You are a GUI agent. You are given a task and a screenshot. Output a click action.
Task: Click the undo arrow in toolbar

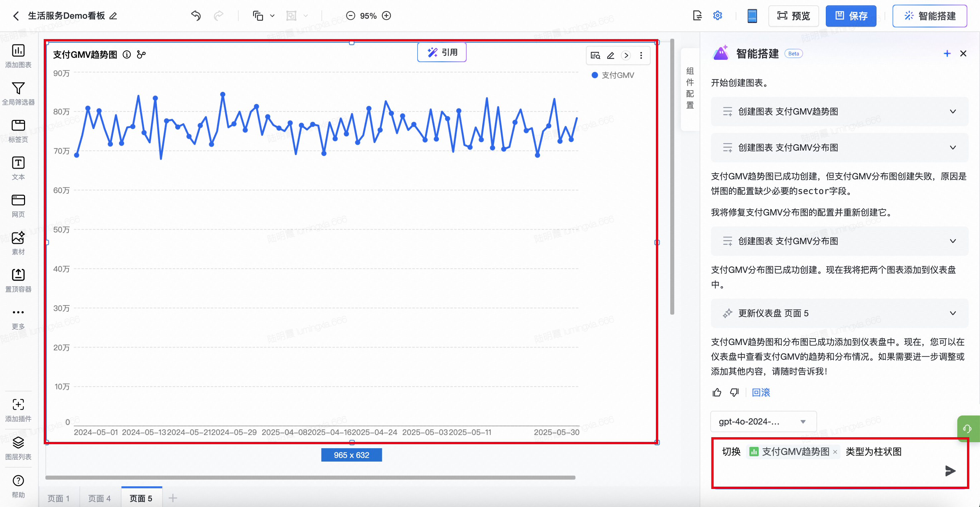(x=196, y=16)
